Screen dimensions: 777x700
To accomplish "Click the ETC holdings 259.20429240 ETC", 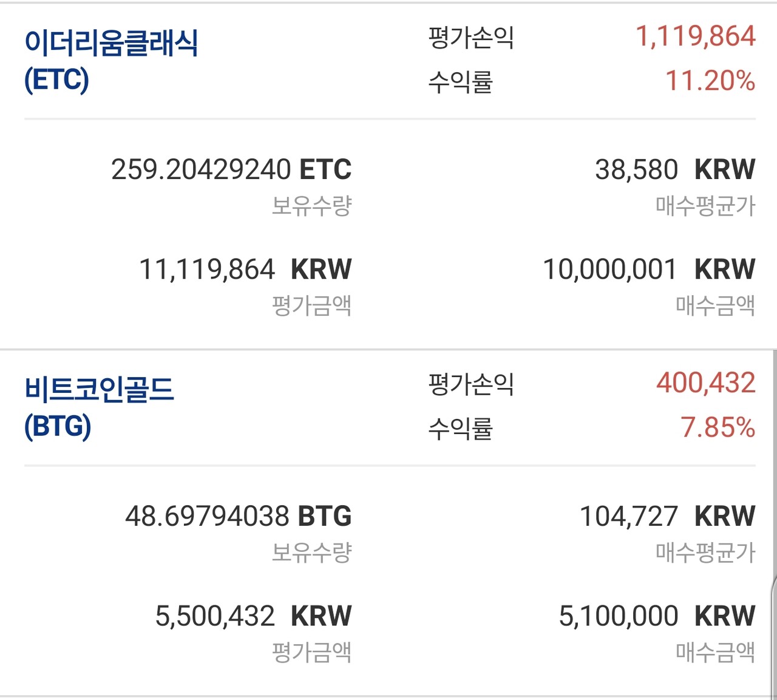I will point(231,169).
